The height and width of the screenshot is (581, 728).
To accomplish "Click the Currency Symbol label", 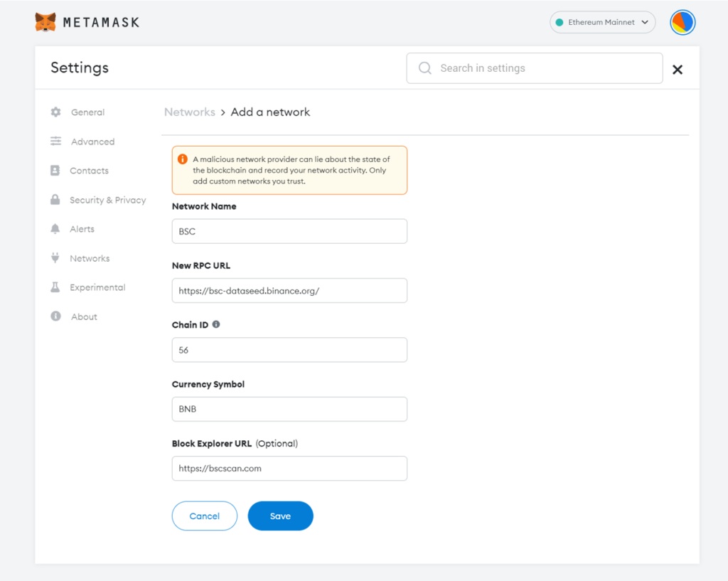I will [208, 384].
